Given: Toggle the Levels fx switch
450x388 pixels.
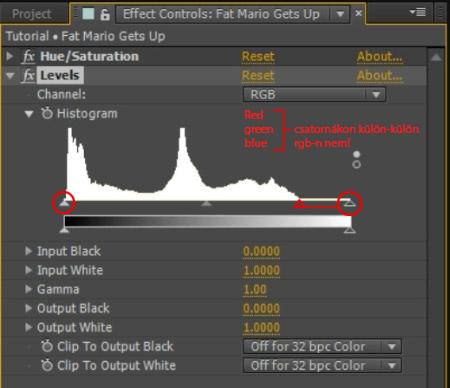Looking at the screenshot, I should click(x=28, y=75).
